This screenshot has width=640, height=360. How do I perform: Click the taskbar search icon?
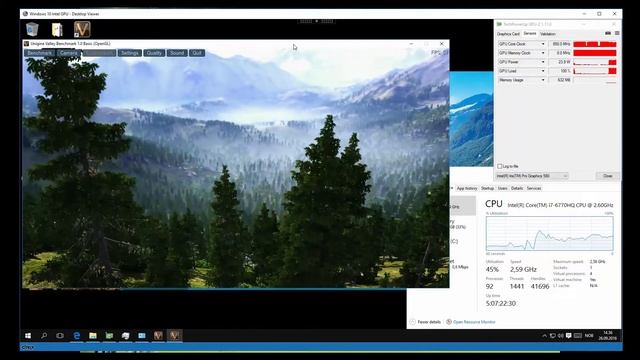point(44,336)
